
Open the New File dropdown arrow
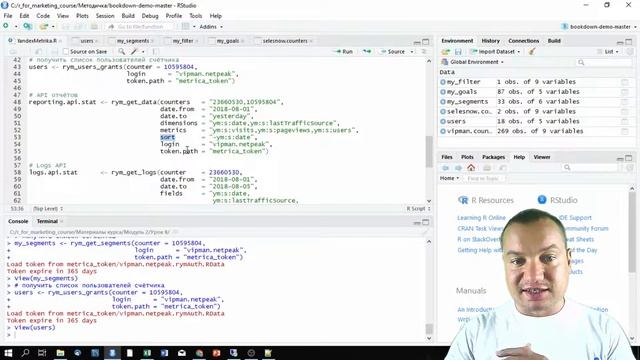coord(16,27)
